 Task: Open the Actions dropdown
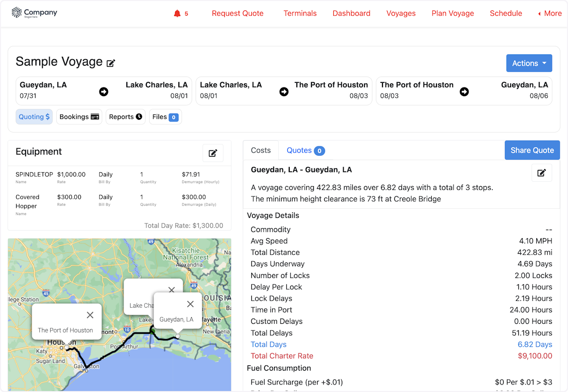(x=529, y=63)
